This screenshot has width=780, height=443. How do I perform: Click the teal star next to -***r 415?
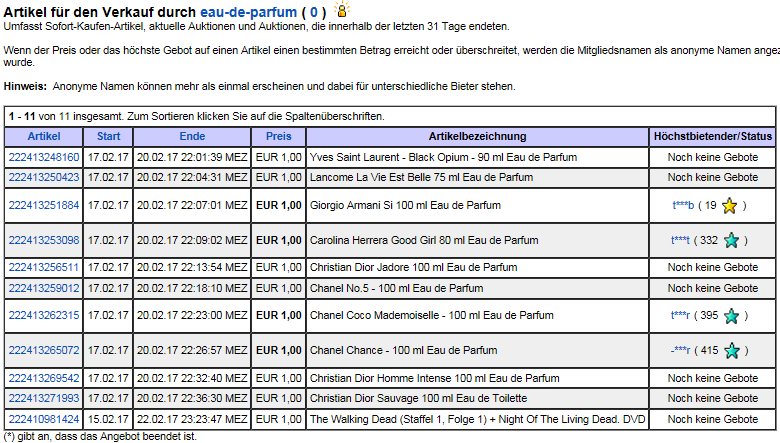[x=732, y=351]
